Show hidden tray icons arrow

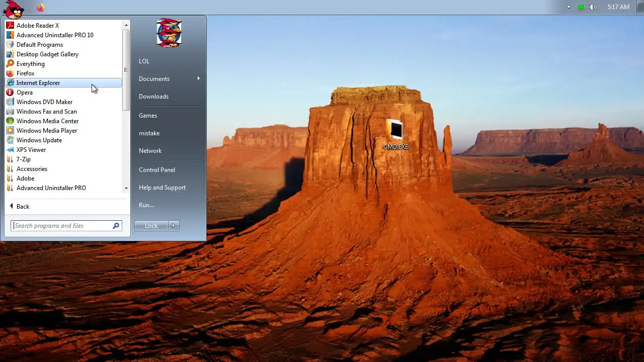(569, 7)
